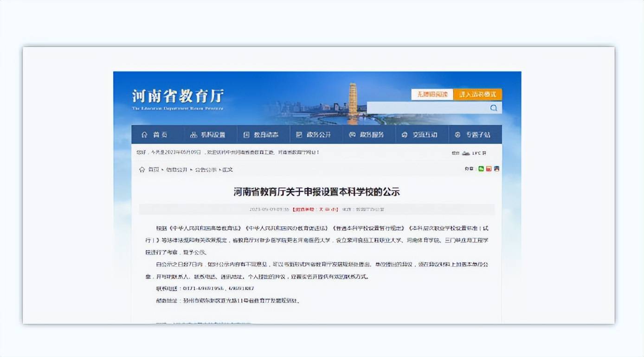Click the 河南省教育厅 site logo
Viewport: 644px width, 357px height.
pos(178,99)
